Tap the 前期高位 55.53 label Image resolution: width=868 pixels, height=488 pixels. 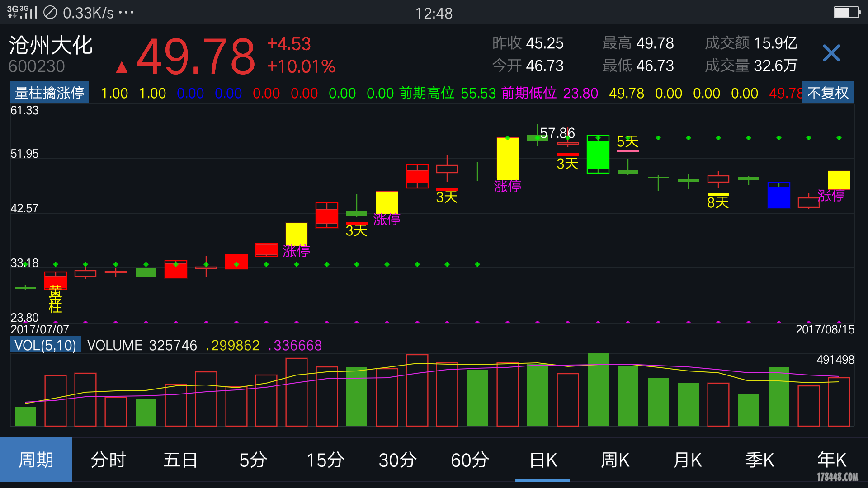click(x=448, y=93)
